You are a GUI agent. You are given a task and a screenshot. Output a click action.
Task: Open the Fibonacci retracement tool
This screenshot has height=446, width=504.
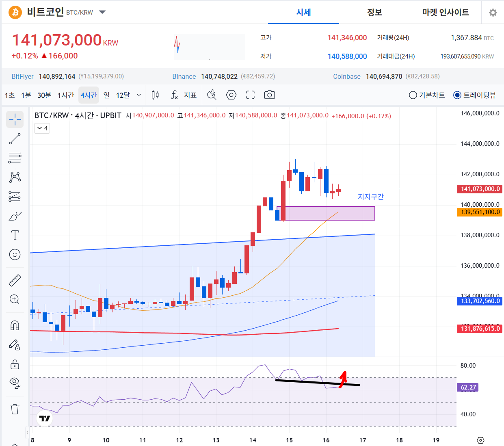(x=15, y=158)
